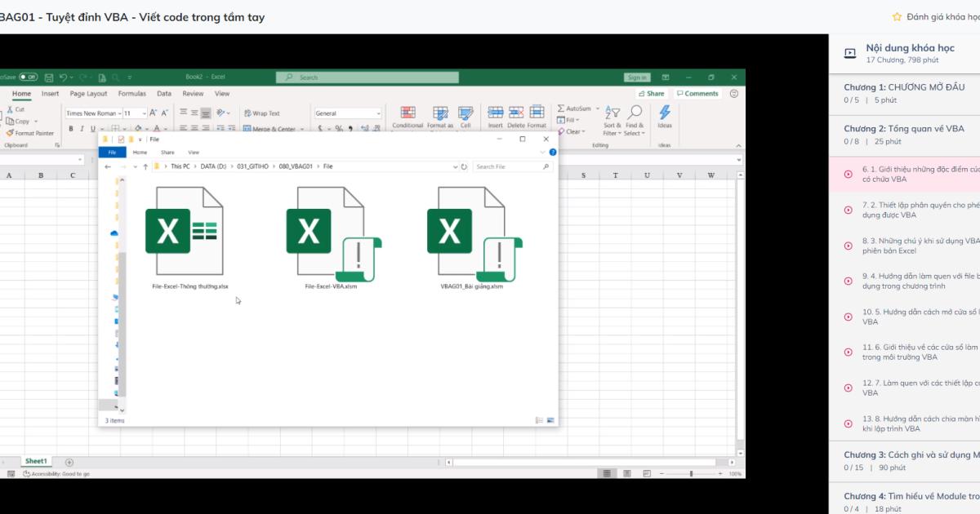Click Explorer refresh icon

point(464,166)
